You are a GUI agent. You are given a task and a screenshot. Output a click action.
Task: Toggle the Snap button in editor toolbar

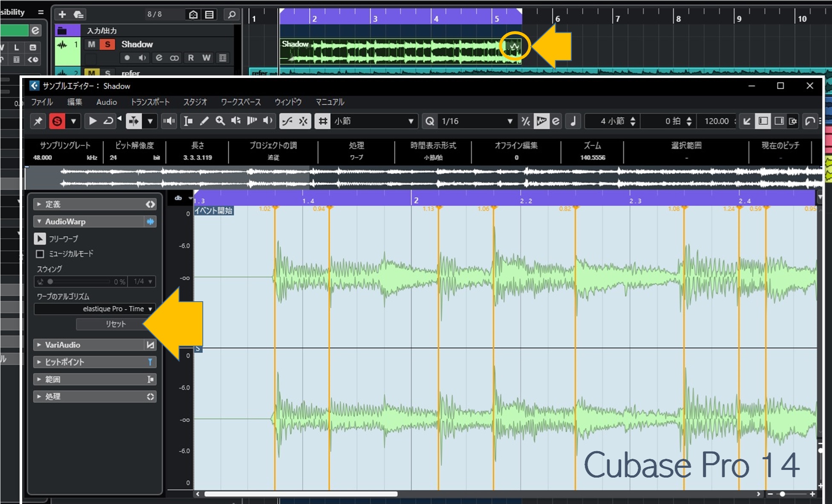pos(303,121)
